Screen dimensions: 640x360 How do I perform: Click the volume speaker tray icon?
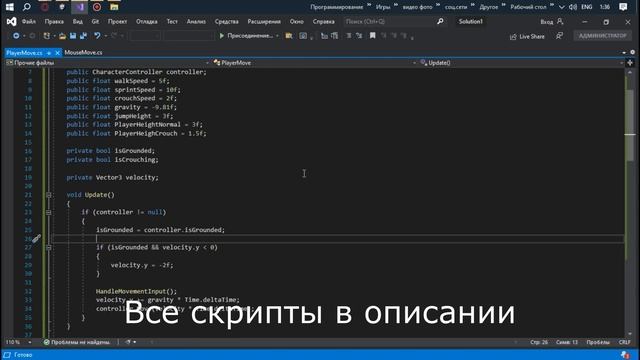click(x=573, y=7)
